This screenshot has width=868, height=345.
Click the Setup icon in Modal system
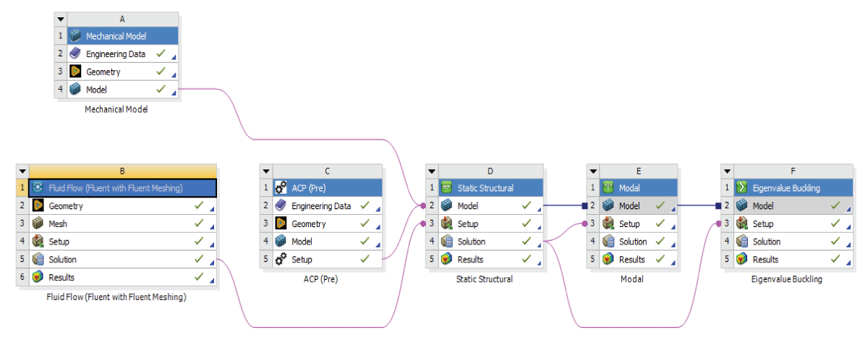[608, 223]
